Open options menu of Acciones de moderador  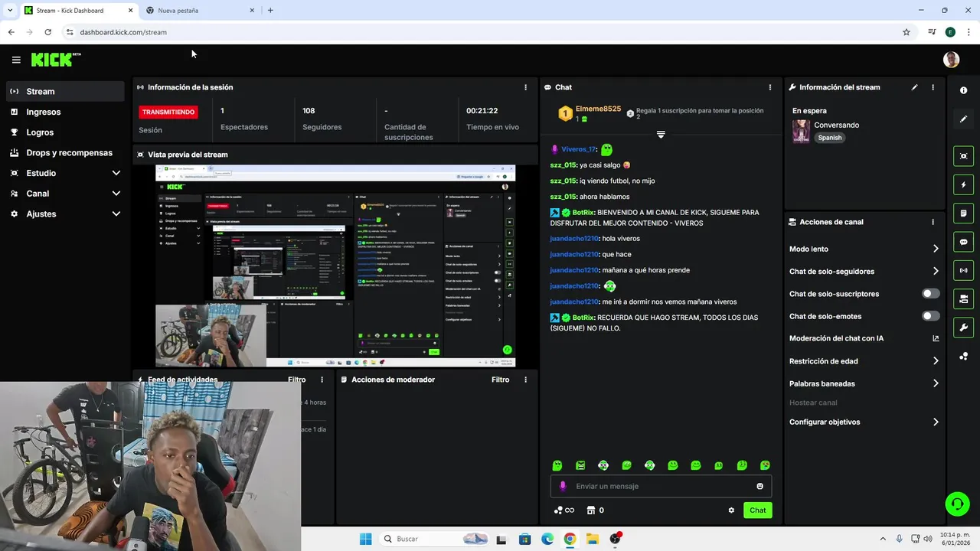click(525, 380)
